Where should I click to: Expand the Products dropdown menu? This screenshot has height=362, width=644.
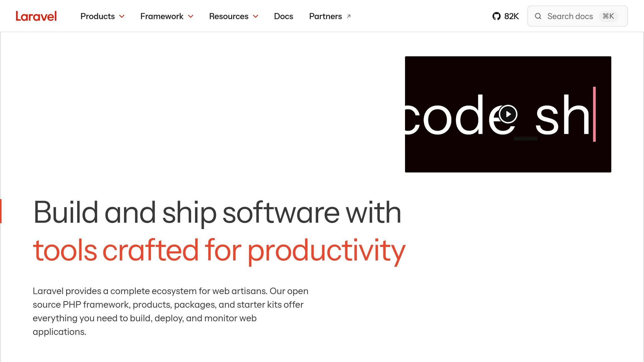pyautogui.click(x=97, y=16)
